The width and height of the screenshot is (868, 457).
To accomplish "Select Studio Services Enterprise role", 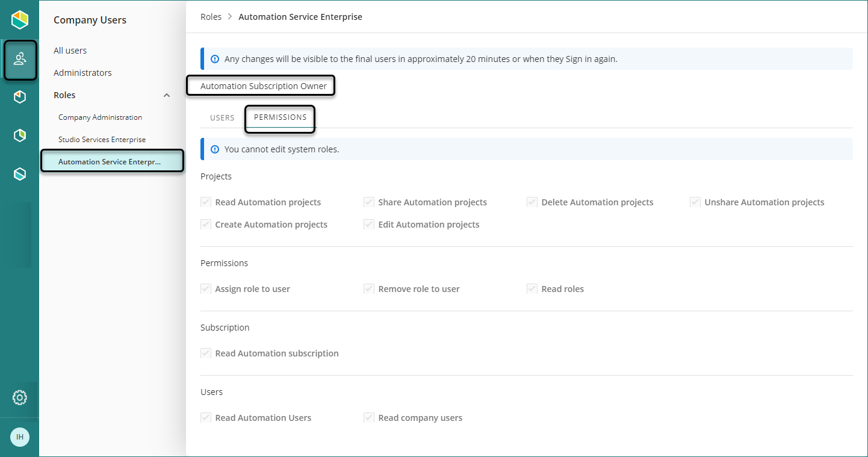I will tap(102, 140).
